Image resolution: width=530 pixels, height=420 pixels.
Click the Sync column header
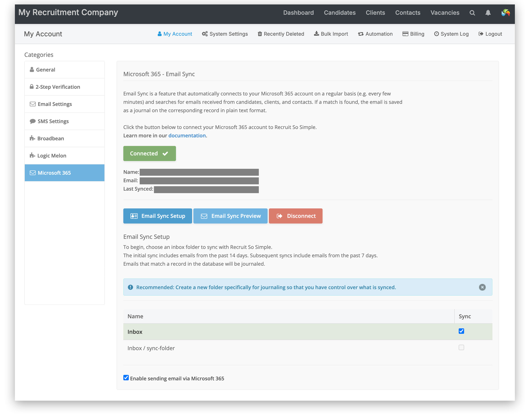click(465, 316)
